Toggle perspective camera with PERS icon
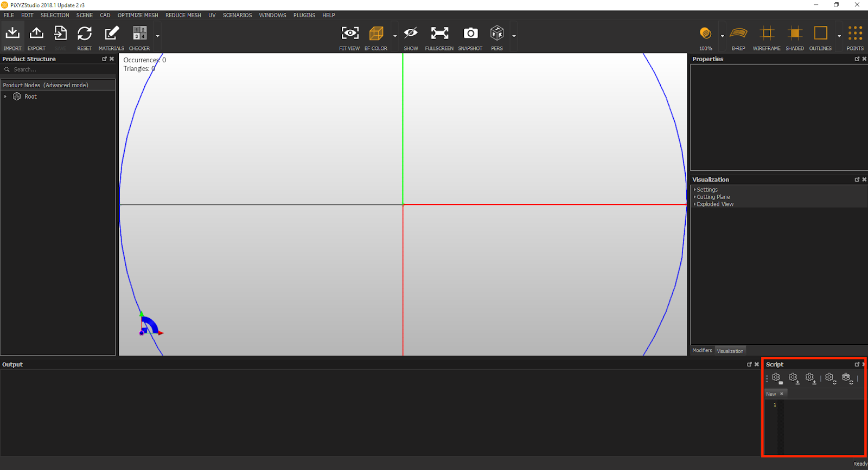The width and height of the screenshot is (868, 470). point(497,34)
